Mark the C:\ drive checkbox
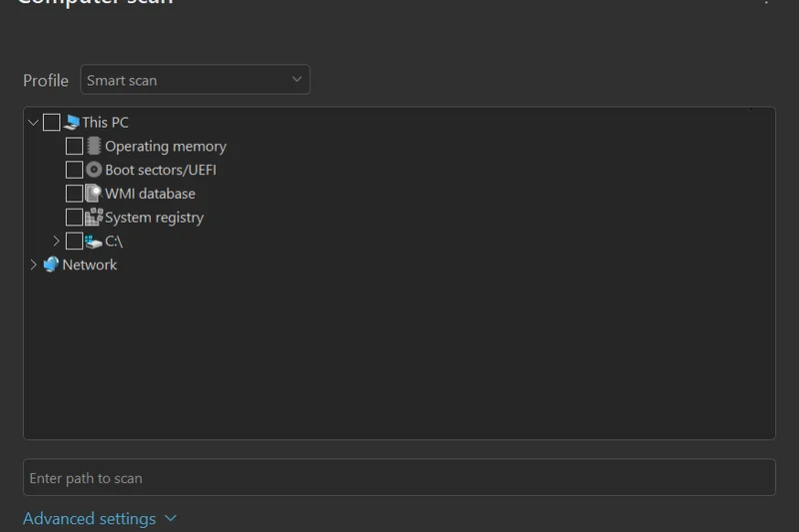This screenshot has width=799, height=532. pos(74,242)
